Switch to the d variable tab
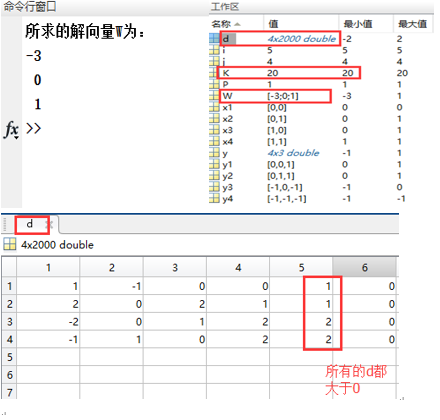Screen dimensions: 440x420 click(30, 224)
